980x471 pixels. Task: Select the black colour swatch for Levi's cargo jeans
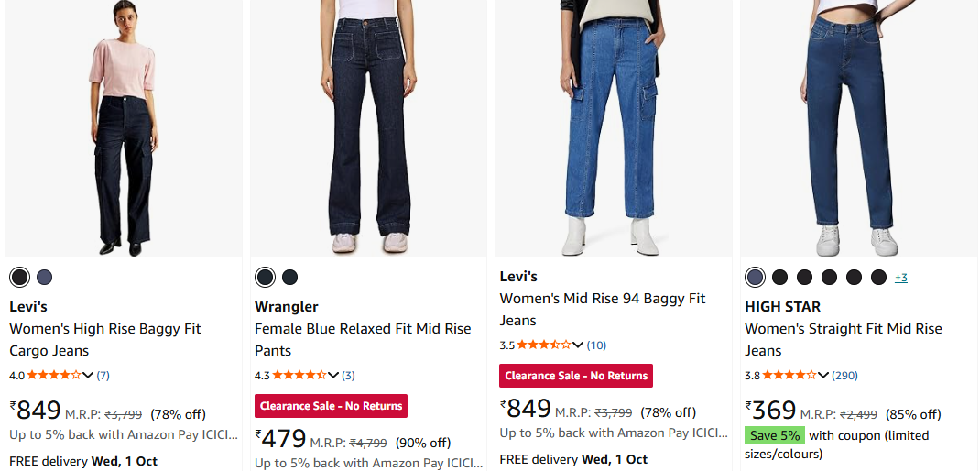(19, 277)
